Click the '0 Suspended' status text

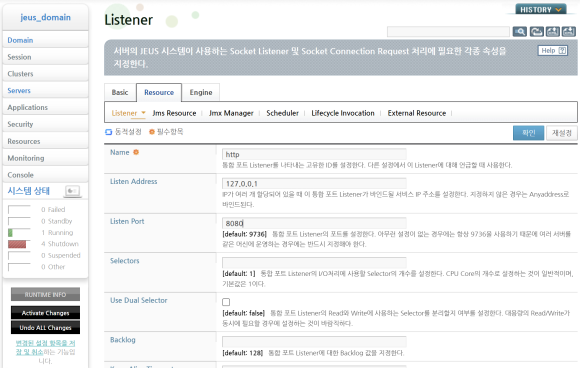click(x=61, y=255)
